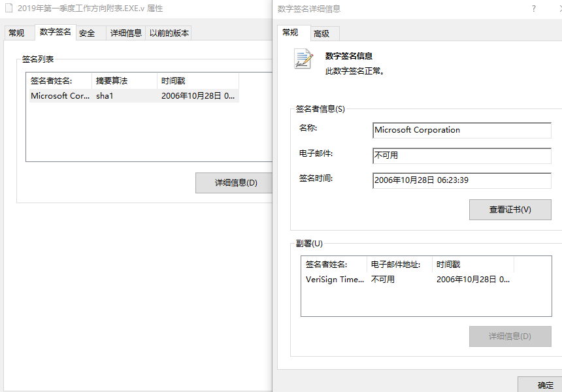562x392 pixels.
Task: Select the 以前的版本 tab
Action: point(169,33)
